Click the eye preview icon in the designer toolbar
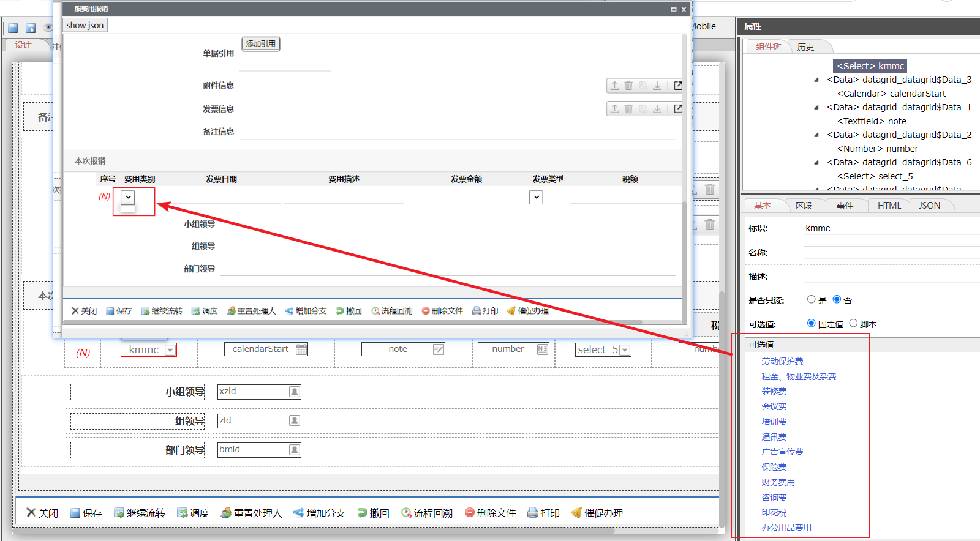This screenshot has height=541, width=980. click(x=48, y=28)
